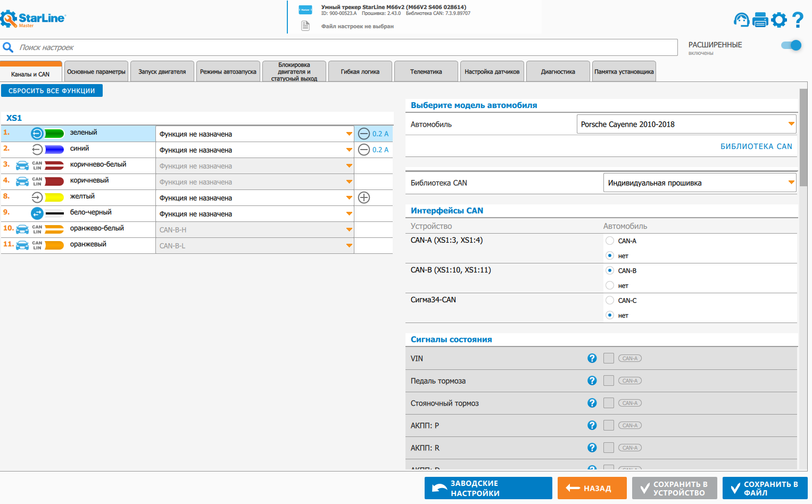This screenshot has width=812, height=504.
Task: Click the question mark help icon
Action: point(797,20)
